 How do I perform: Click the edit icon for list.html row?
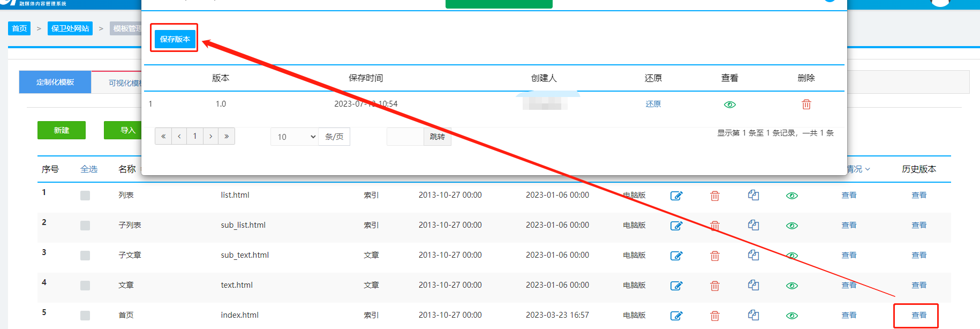676,196
